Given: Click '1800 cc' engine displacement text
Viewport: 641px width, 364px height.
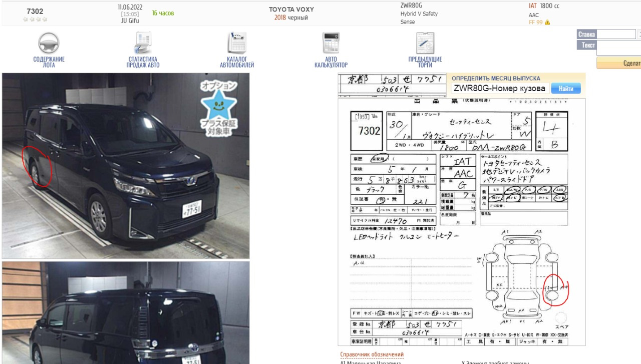Looking at the screenshot, I should pos(550,6).
